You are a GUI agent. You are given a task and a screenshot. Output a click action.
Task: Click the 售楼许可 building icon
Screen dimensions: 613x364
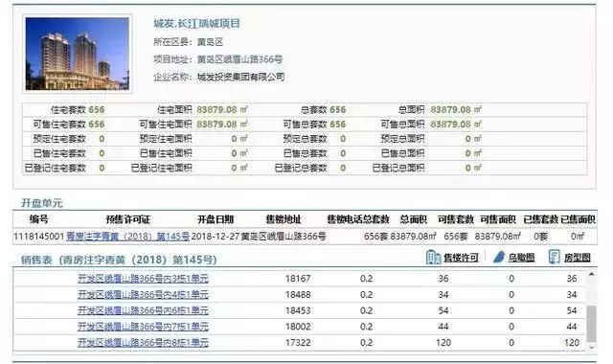point(433,257)
